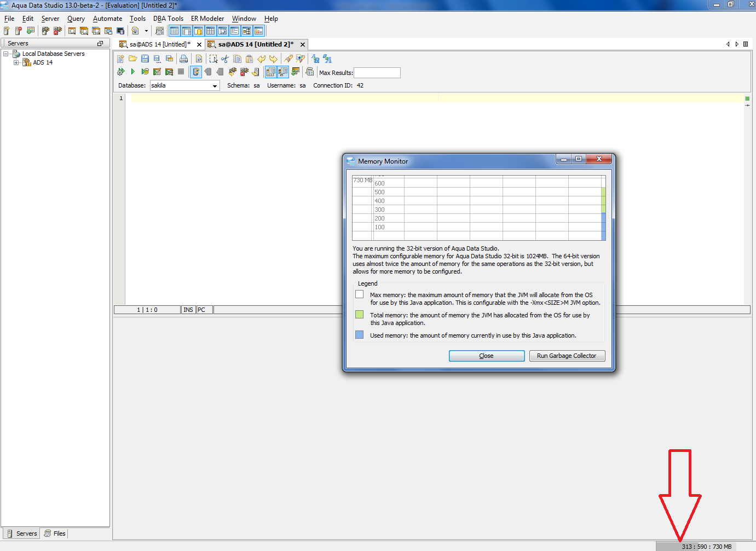The image size is (756, 551).
Task: Save the script with the floppy disk icon
Action: click(145, 59)
